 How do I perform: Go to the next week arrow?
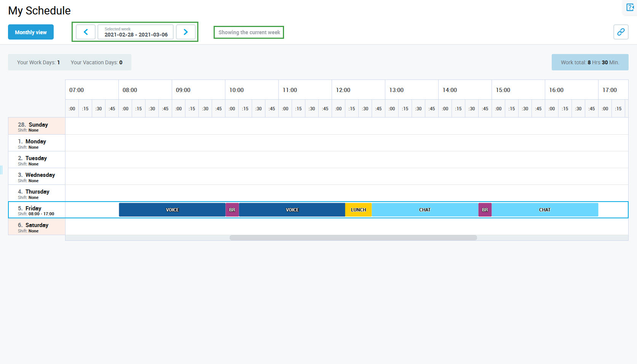click(x=186, y=32)
